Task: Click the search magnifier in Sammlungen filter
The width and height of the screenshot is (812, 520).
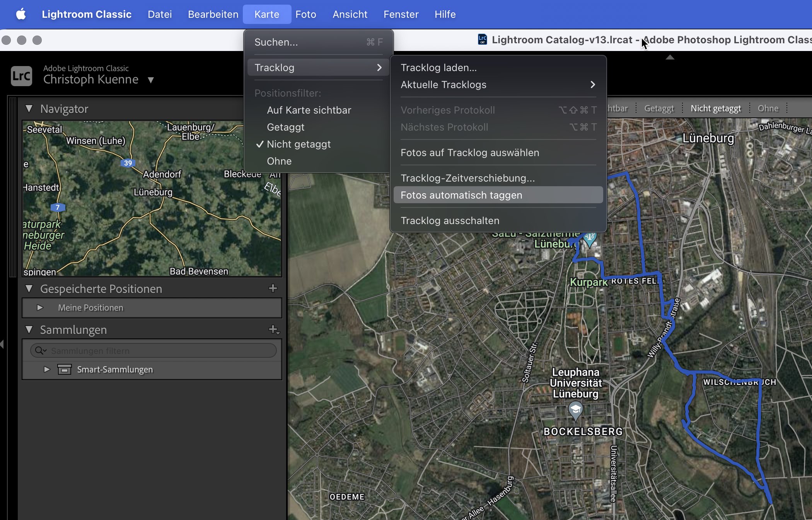Action: [39, 350]
